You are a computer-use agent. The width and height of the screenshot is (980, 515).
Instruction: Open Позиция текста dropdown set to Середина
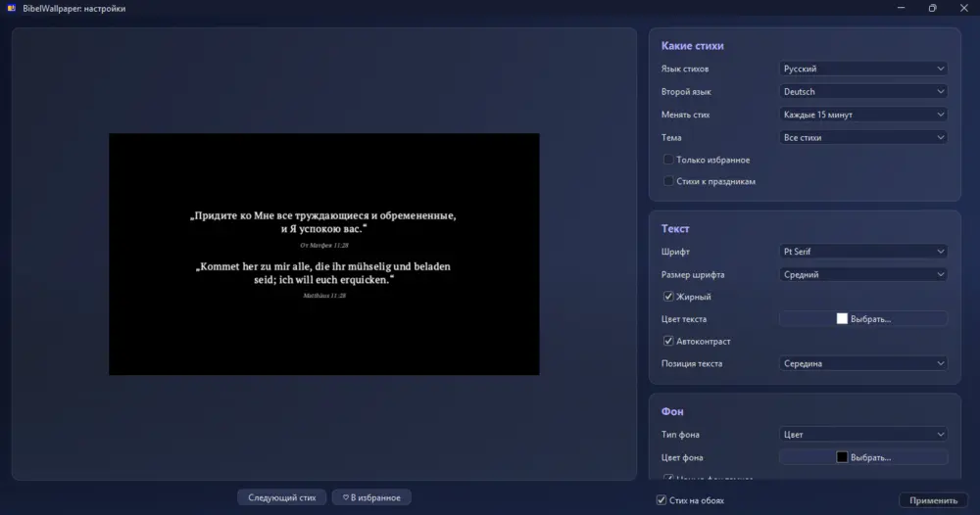(863, 363)
